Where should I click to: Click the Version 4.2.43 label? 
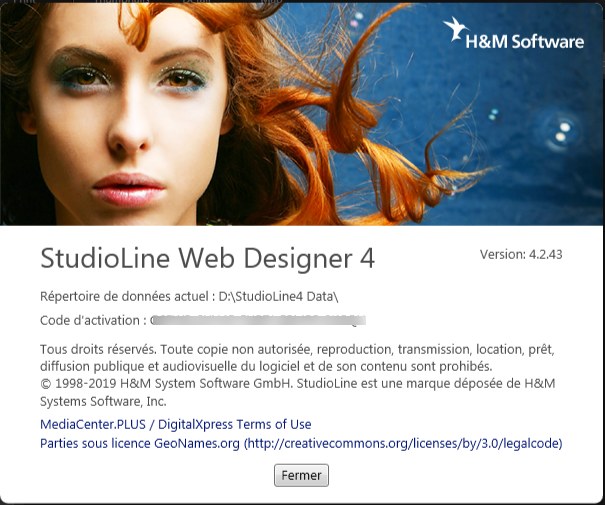[521, 254]
